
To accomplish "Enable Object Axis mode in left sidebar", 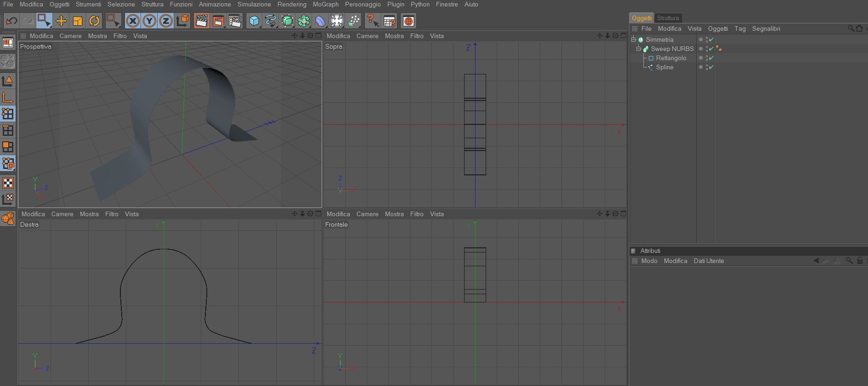I will (8, 97).
